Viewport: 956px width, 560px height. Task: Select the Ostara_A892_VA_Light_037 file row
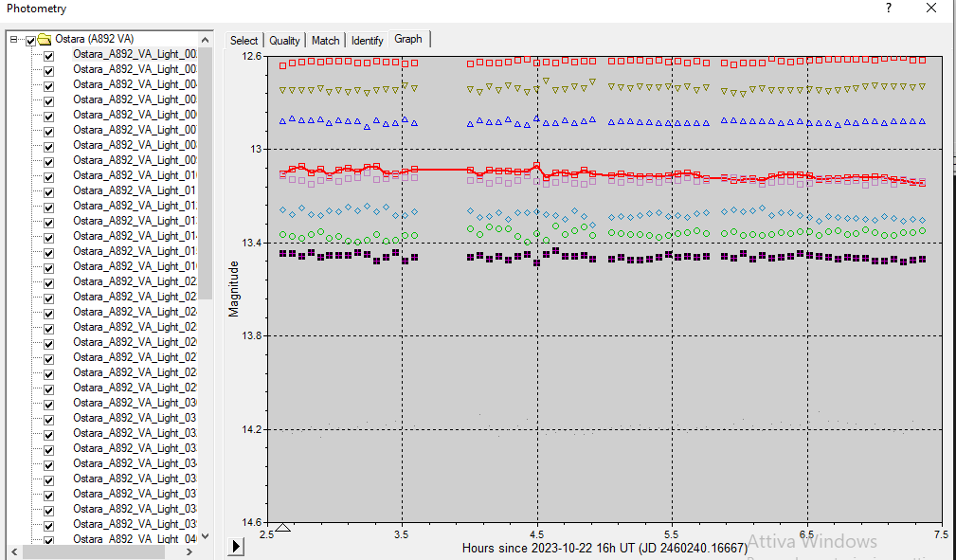point(135,494)
